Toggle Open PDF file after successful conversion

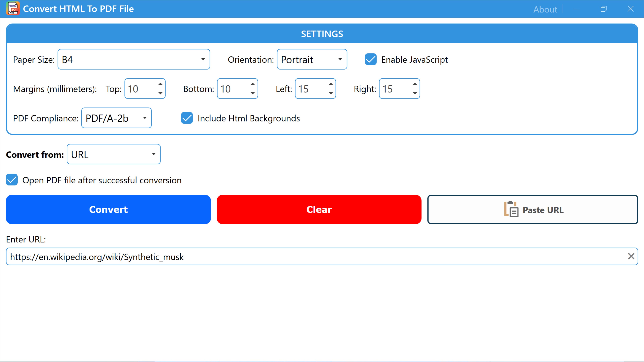point(12,180)
